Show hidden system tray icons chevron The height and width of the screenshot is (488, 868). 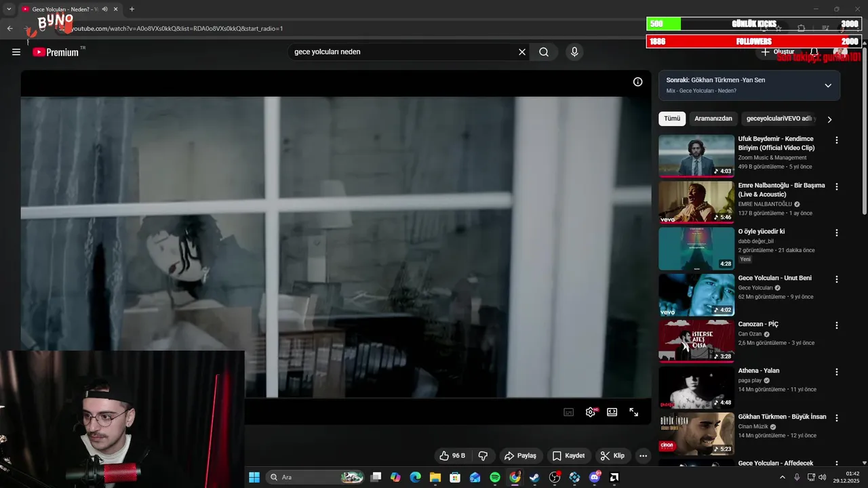pos(782,477)
